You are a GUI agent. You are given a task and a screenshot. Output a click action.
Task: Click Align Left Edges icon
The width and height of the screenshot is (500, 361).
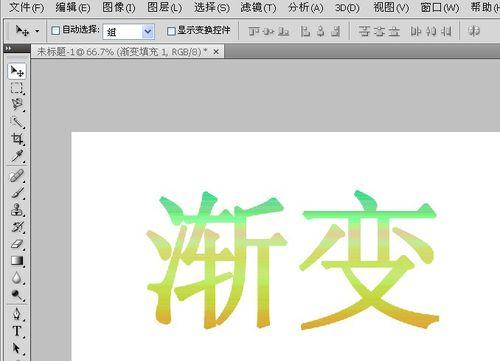point(305,31)
